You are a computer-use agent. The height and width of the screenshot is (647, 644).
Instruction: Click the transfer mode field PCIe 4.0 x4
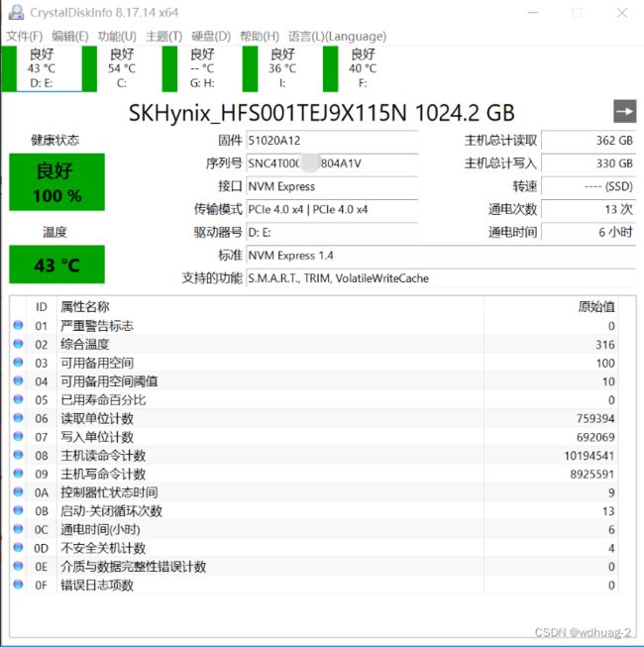pos(332,210)
